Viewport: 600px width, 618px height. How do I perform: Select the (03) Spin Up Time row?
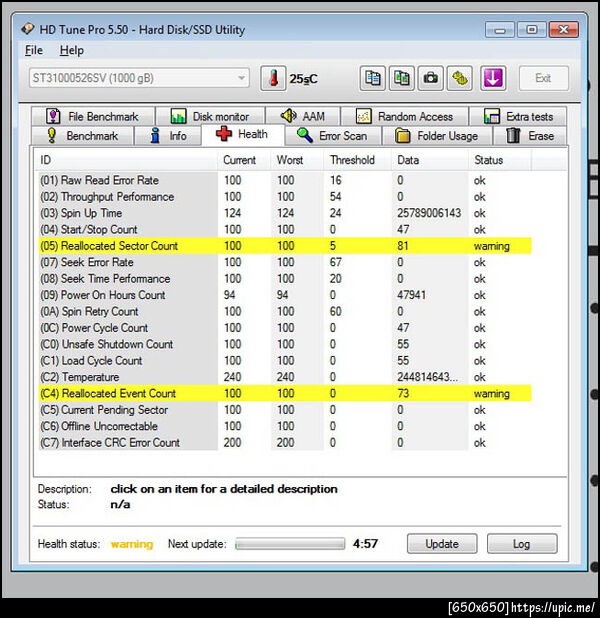[285, 213]
